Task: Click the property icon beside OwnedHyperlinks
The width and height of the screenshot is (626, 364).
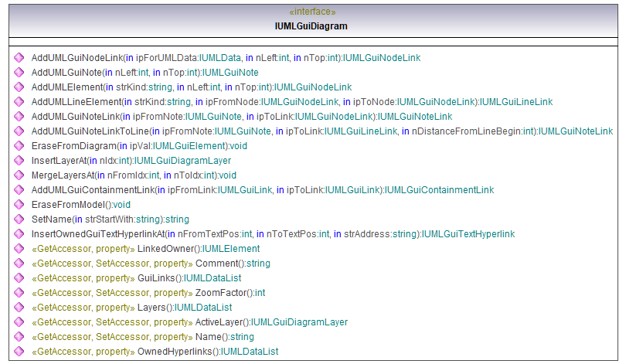Action: [19, 352]
